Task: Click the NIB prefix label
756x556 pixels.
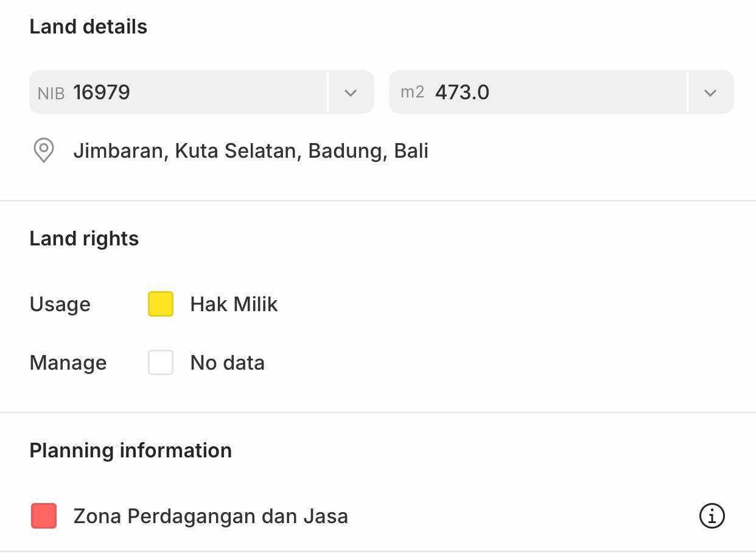Action: 51,93
